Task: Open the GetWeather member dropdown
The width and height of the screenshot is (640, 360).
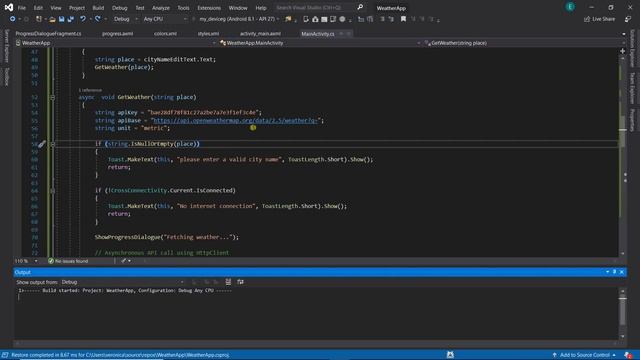Action: pos(522,43)
